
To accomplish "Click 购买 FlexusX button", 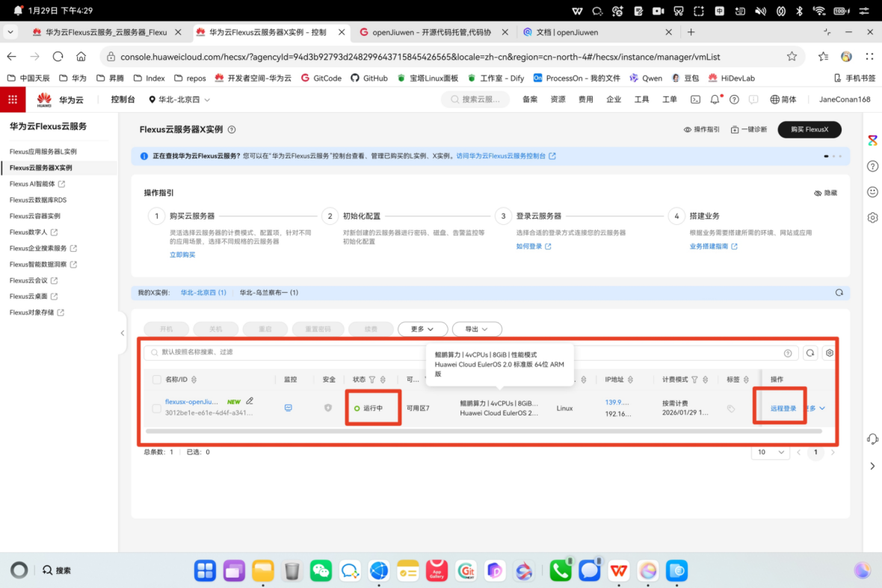I will coord(809,129).
